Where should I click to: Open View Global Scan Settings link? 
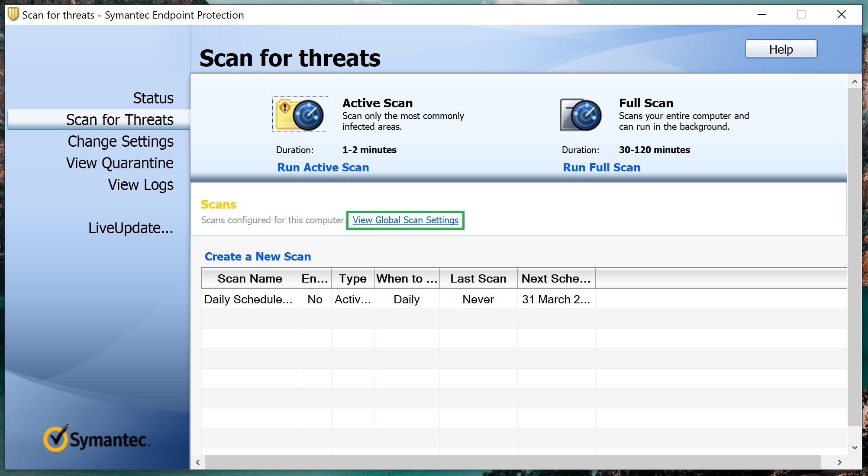[405, 220]
